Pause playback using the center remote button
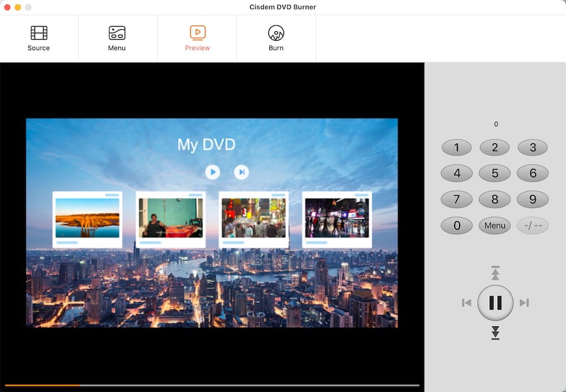 point(495,303)
